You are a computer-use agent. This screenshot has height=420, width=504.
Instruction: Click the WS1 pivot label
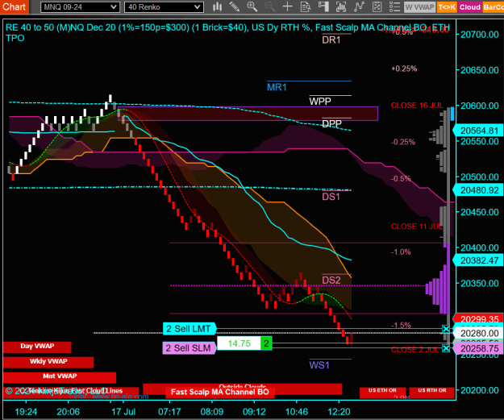coord(319,365)
